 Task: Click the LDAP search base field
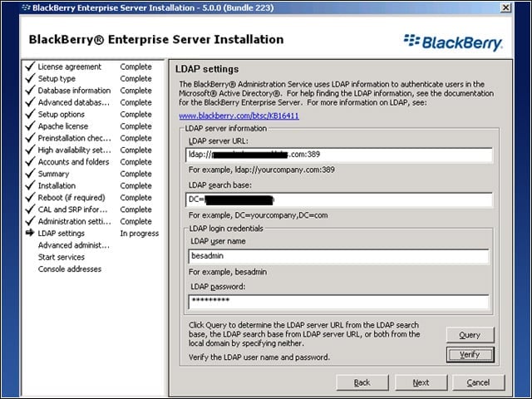tap(339, 199)
